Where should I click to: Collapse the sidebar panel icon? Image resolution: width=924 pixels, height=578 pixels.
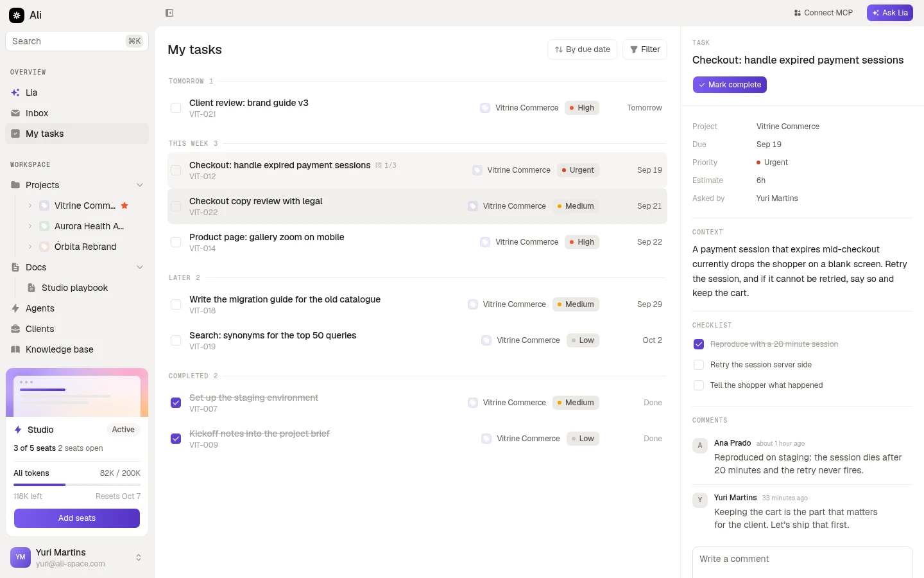click(x=169, y=13)
